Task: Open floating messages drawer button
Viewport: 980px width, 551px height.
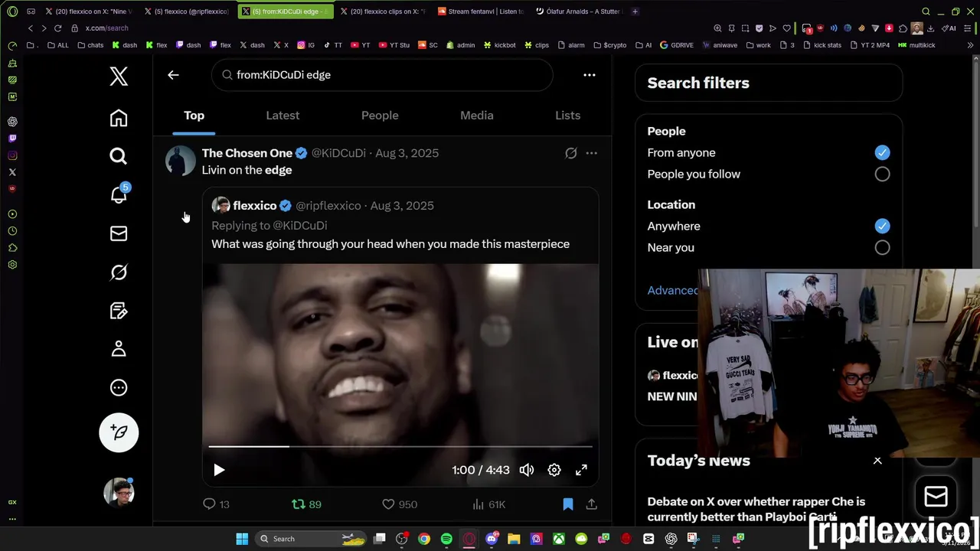Action: click(936, 497)
